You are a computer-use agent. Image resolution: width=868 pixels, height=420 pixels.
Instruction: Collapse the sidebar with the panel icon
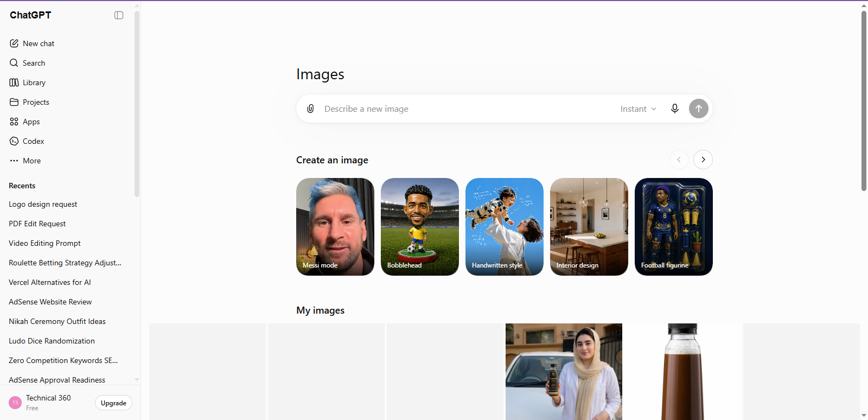[119, 15]
